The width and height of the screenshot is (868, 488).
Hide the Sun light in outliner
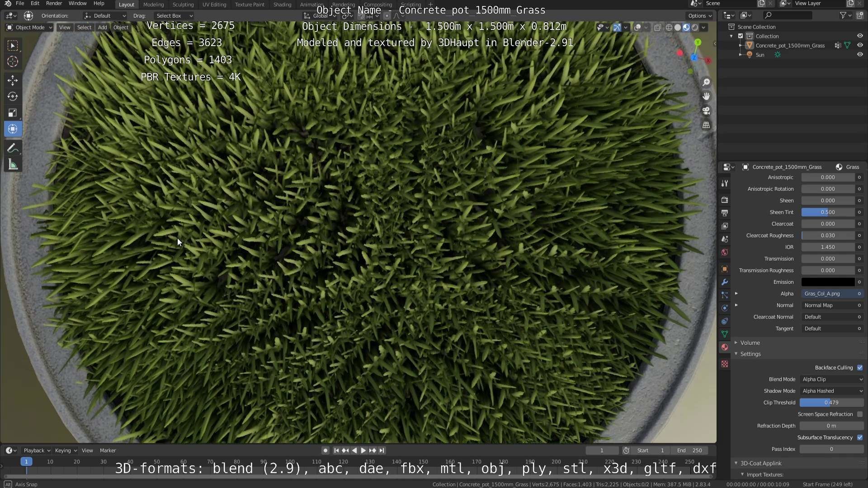[860, 55]
